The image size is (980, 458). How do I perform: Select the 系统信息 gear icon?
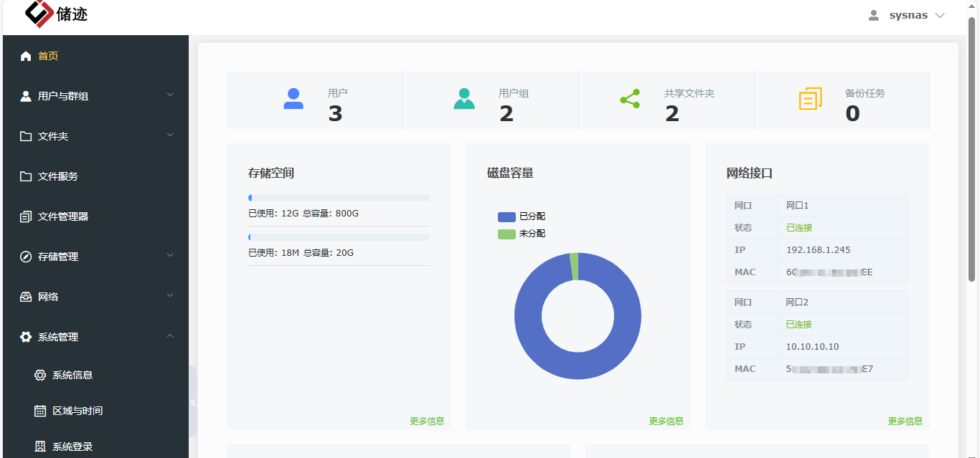[x=41, y=374]
